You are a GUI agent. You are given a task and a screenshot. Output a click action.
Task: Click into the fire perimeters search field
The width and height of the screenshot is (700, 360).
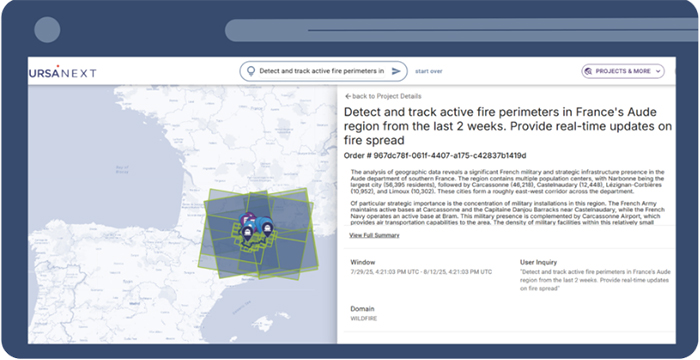(x=321, y=71)
